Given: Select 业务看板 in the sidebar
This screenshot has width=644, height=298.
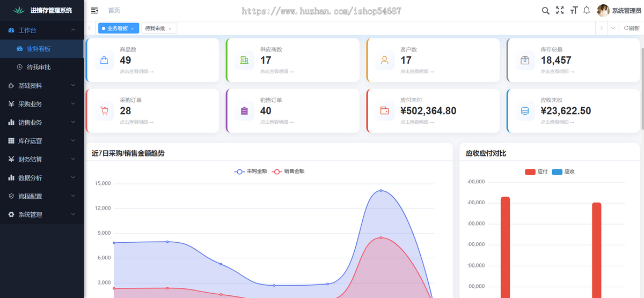Looking at the screenshot, I should 42,49.
